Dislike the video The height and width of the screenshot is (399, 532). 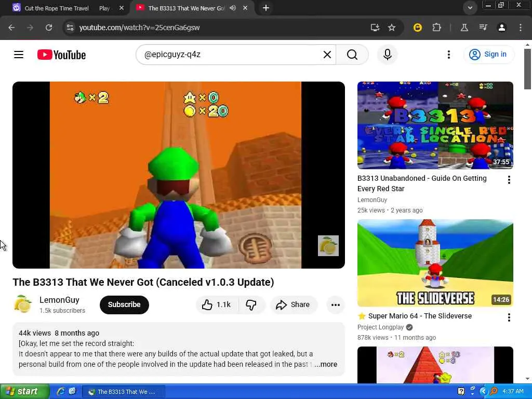pos(251,304)
